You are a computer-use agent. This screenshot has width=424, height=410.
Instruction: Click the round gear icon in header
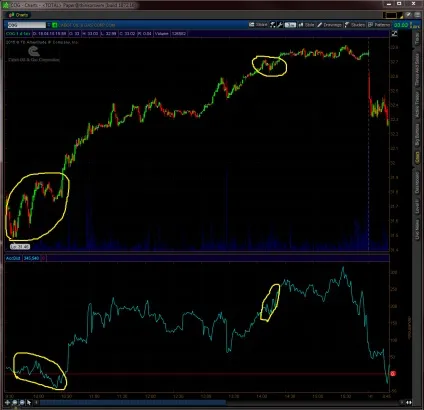[408, 15]
